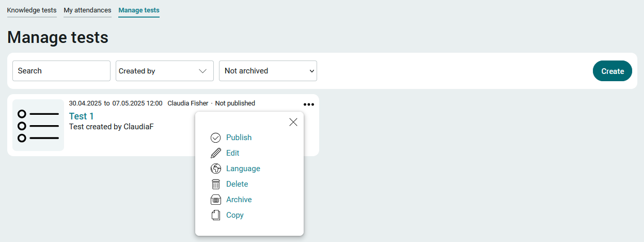Focus the Search input field

pos(61,71)
